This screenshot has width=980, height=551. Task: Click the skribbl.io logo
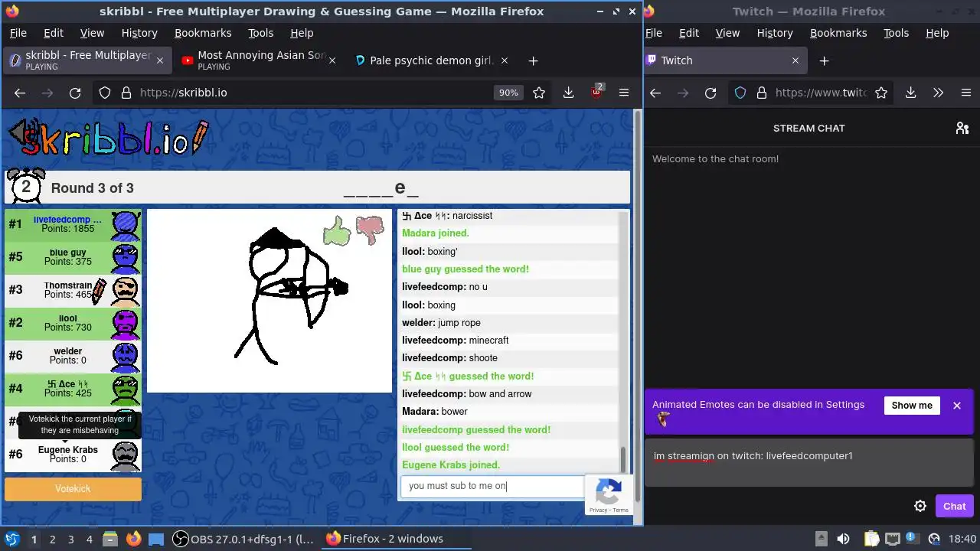[108, 139]
